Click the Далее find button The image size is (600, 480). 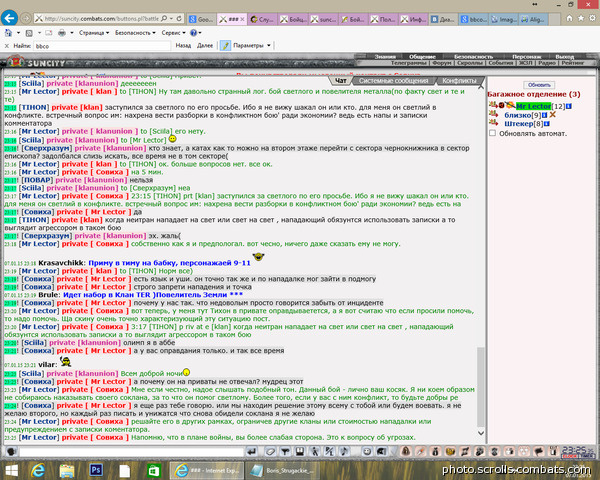pyautogui.click(x=205, y=46)
